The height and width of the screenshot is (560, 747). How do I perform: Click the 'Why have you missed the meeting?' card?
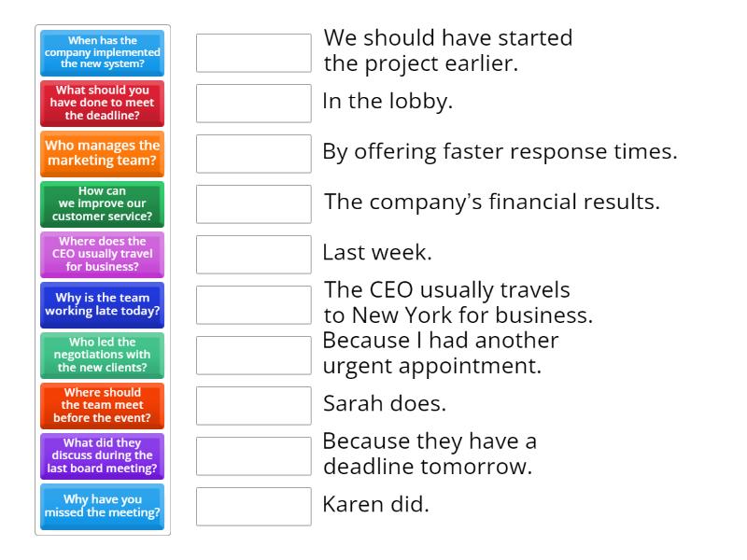pyautogui.click(x=102, y=506)
